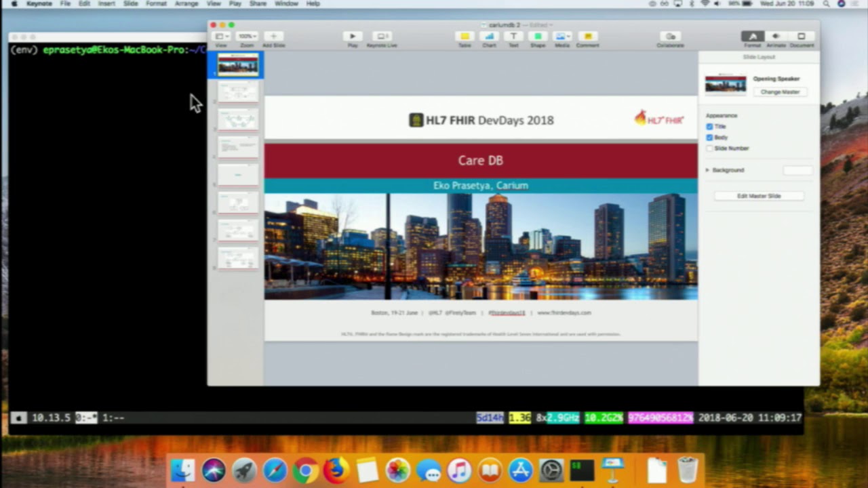
Task: Insert a Shape from the toolbar
Action: click(x=538, y=37)
